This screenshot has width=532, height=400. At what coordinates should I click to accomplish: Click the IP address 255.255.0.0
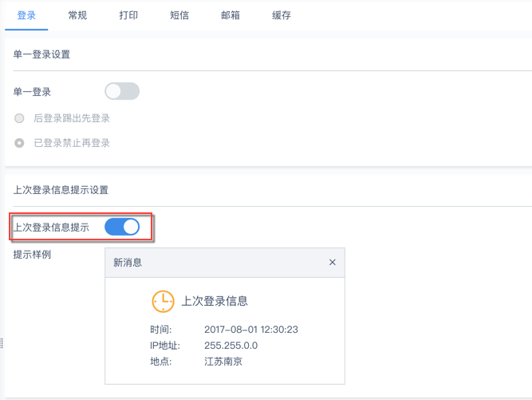click(231, 346)
